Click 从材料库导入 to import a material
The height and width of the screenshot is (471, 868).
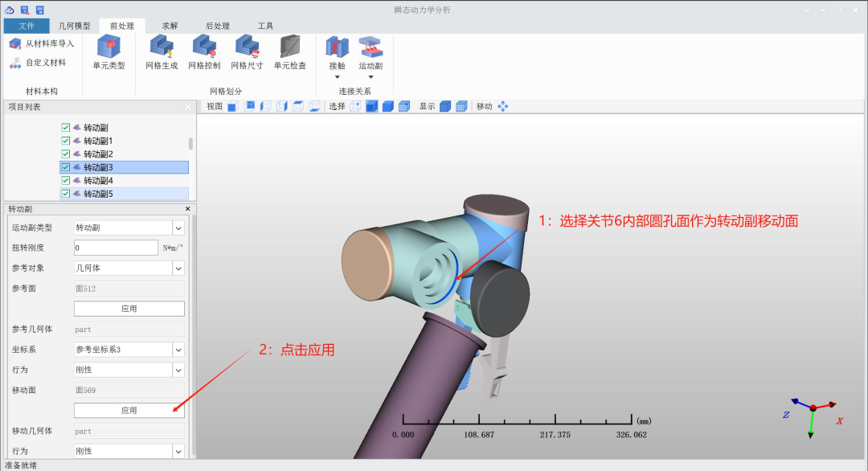42,43
